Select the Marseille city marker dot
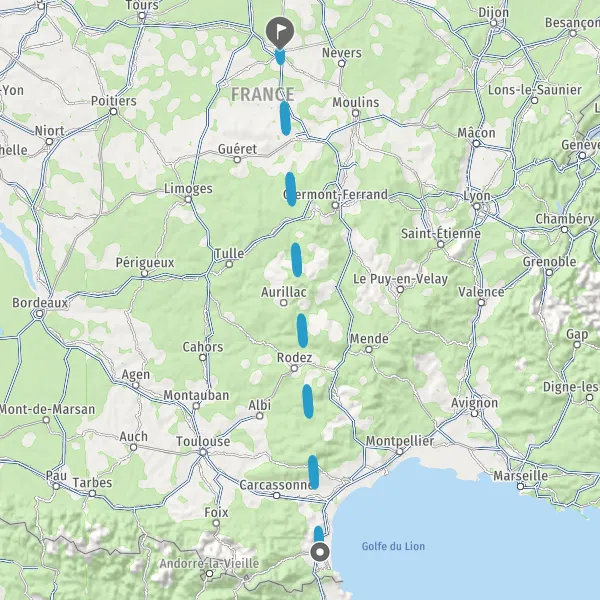Viewport: 600px width, 600px height. [x=520, y=486]
